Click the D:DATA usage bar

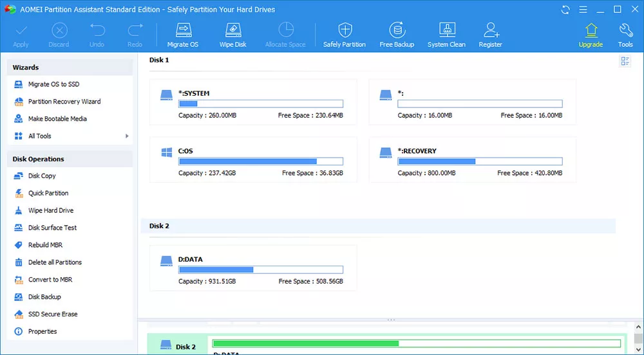click(261, 269)
